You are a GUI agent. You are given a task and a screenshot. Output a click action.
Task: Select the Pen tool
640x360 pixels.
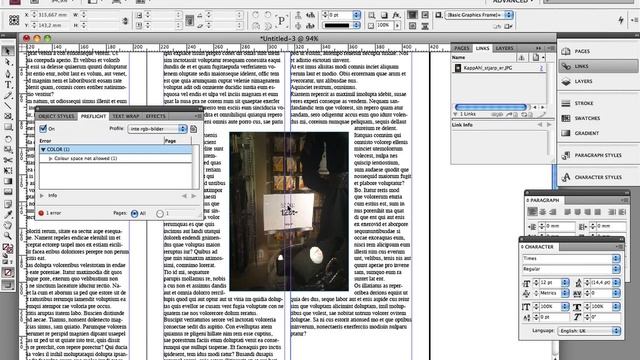(8, 73)
